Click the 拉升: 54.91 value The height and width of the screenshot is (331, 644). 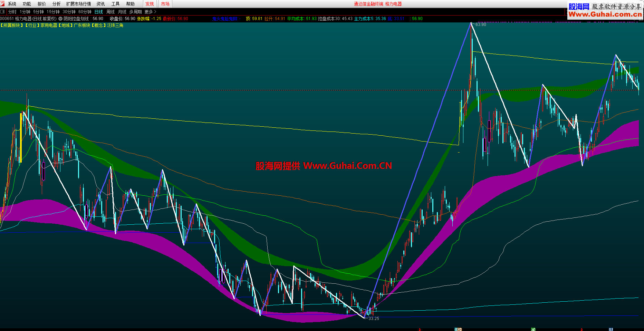click(275, 19)
